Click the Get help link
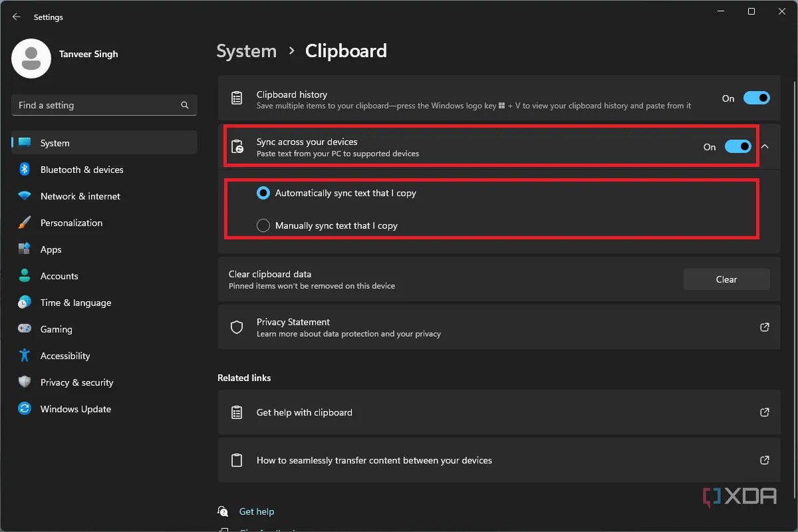The image size is (798, 532). (x=257, y=511)
